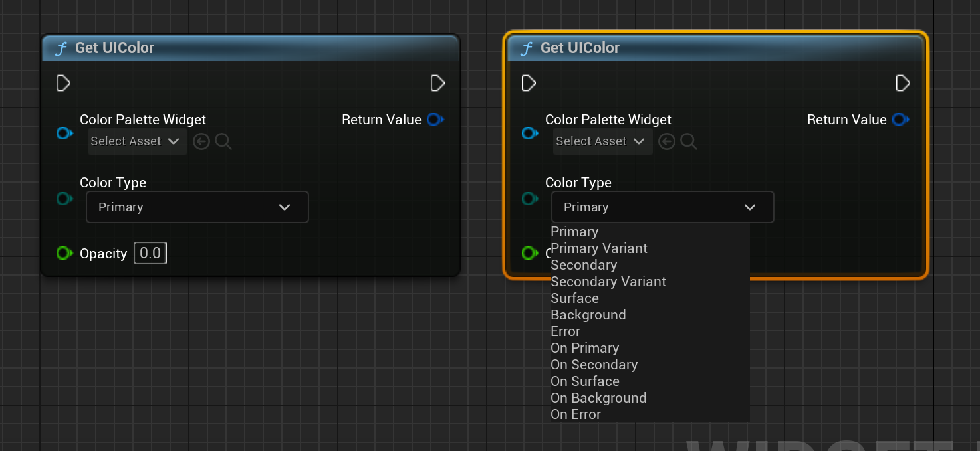The image size is (980, 451).
Task: Click Return Value label on selected node
Action: (x=847, y=120)
